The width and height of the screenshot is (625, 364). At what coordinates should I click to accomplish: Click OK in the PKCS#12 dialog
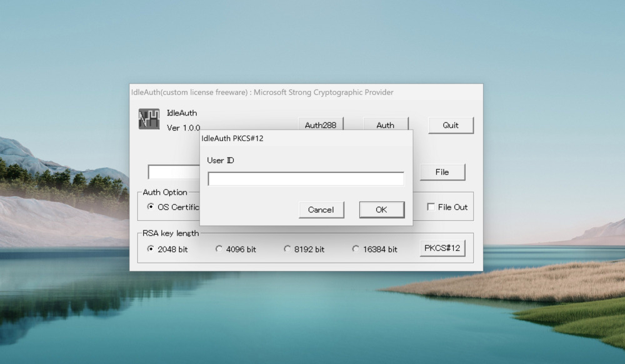click(381, 210)
